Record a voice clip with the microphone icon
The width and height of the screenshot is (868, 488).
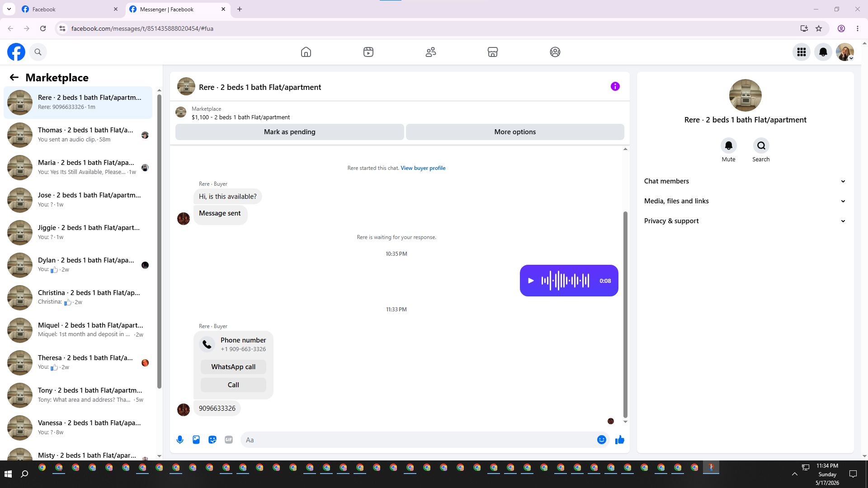click(x=180, y=440)
